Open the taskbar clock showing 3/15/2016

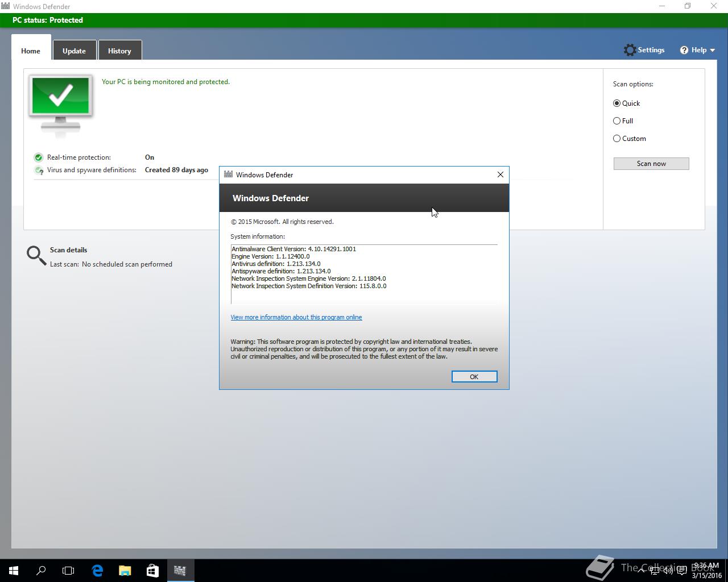(706, 571)
